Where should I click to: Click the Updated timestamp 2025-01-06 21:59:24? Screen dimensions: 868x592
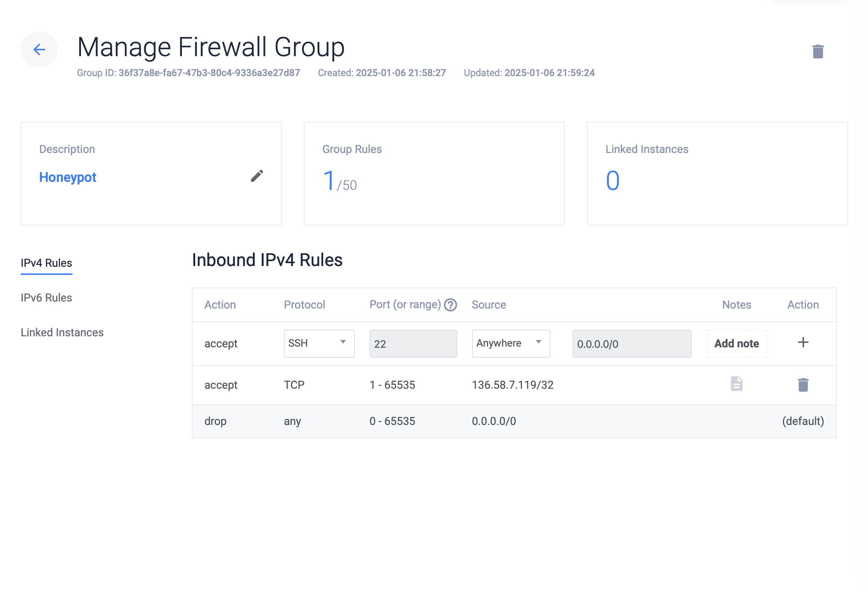point(549,73)
